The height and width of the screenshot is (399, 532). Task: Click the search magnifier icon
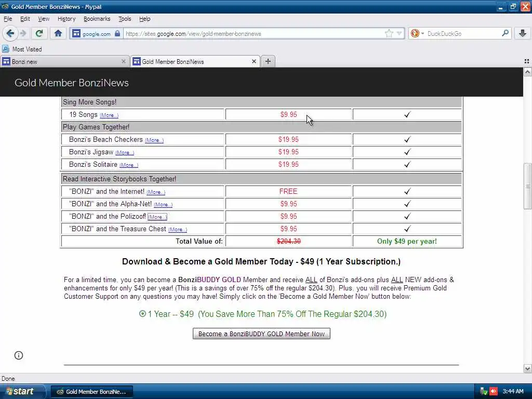click(x=505, y=33)
